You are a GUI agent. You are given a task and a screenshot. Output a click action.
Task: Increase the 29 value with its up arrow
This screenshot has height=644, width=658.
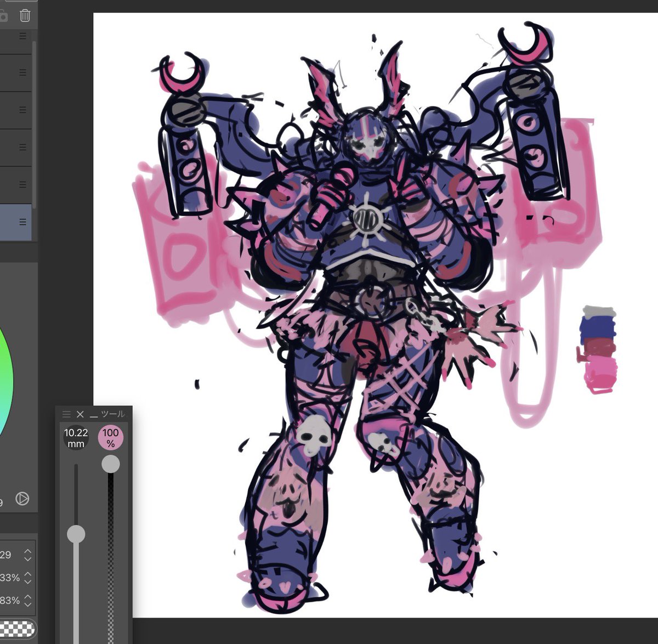click(28, 551)
